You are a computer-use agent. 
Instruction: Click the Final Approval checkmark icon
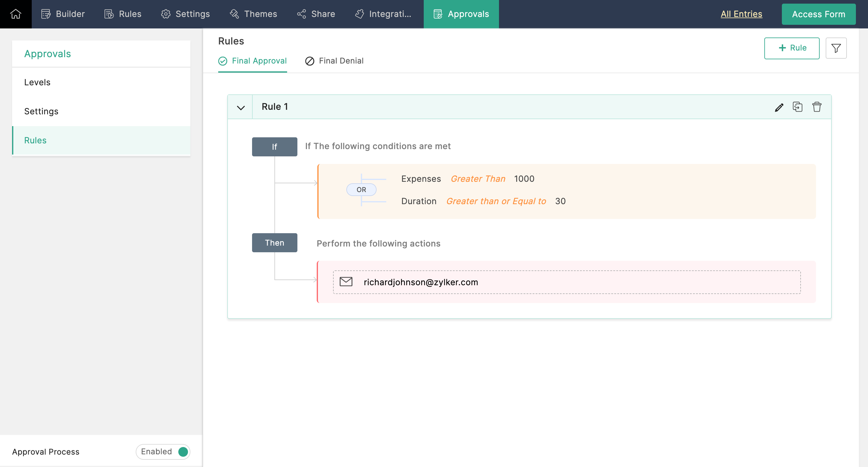[x=223, y=60]
